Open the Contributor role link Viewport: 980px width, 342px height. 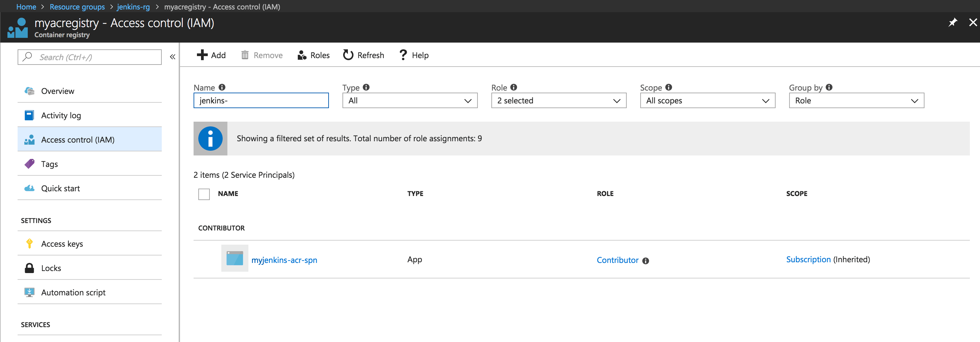(x=618, y=260)
